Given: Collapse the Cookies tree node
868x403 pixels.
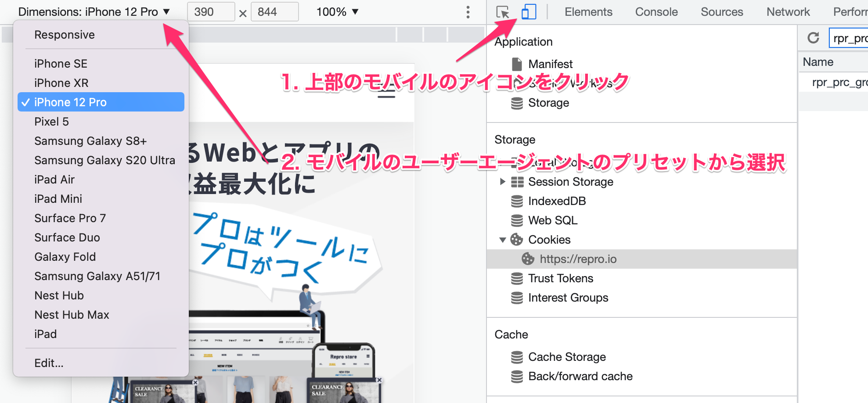Looking at the screenshot, I should click(x=503, y=240).
